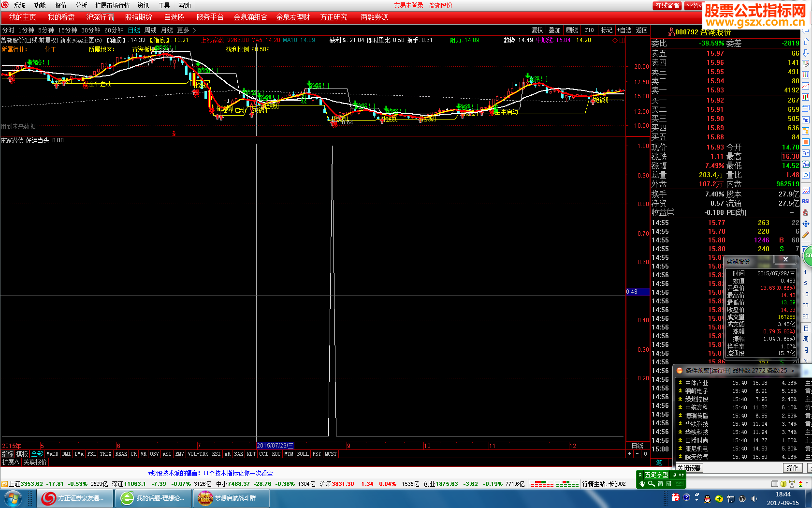
Task: Click 在线客服 button
Action: (x=667, y=5)
